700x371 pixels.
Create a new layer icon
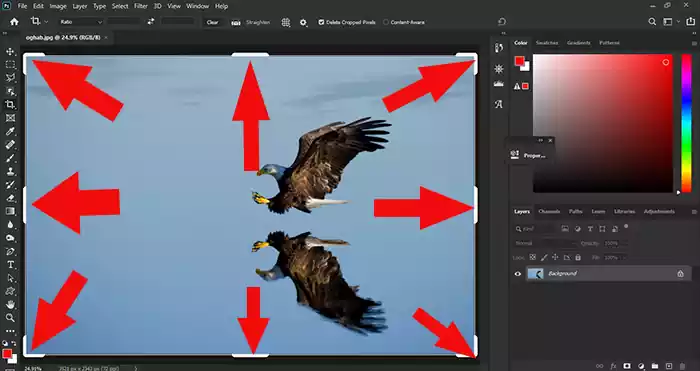click(669, 366)
